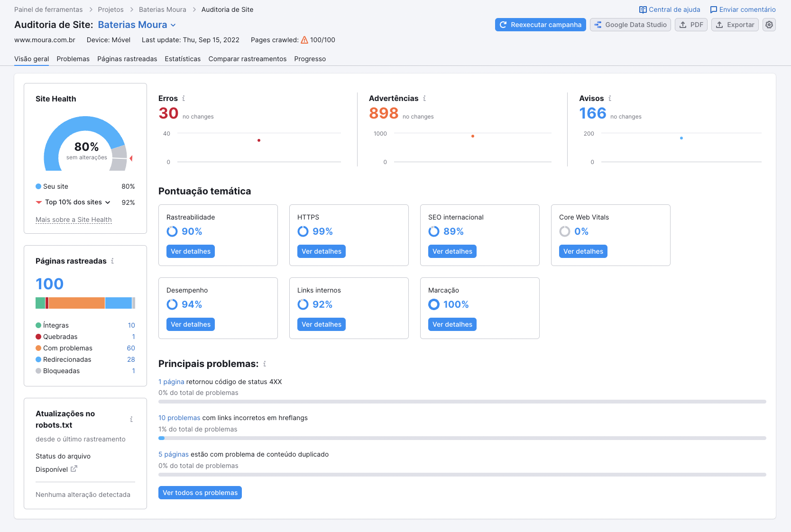The width and height of the screenshot is (791, 532).
Task: Click the red data point in Erros chart
Action: pyautogui.click(x=259, y=140)
